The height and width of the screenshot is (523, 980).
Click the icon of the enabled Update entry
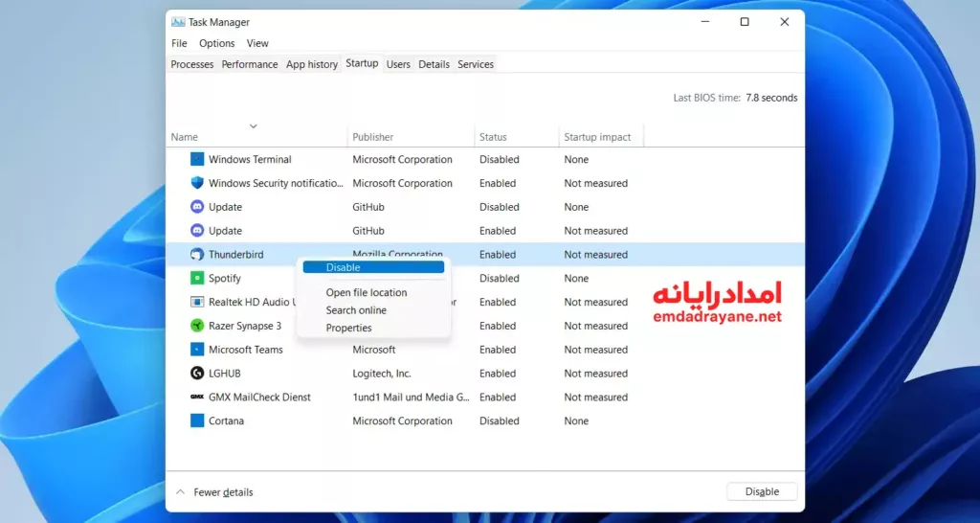[197, 231]
